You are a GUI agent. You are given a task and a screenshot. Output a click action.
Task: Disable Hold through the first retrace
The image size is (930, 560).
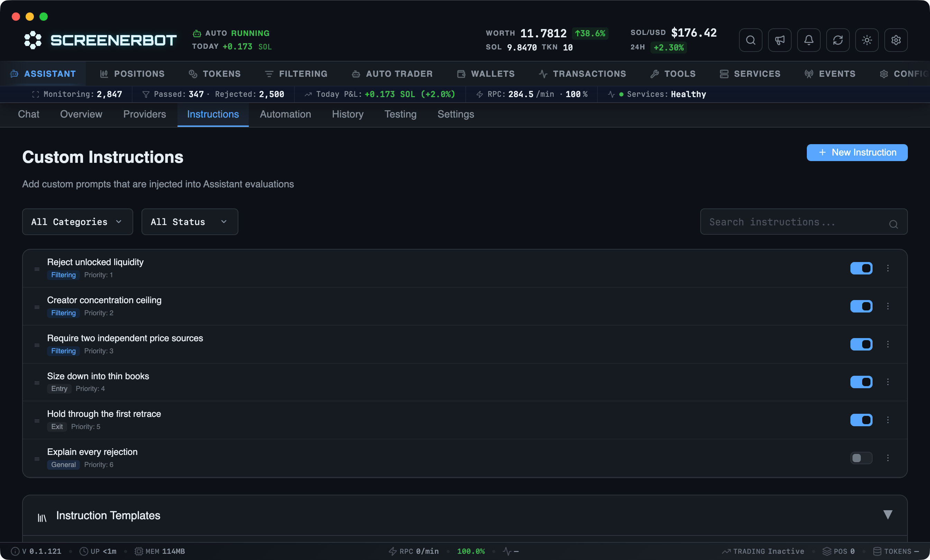(x=861, y=420)
